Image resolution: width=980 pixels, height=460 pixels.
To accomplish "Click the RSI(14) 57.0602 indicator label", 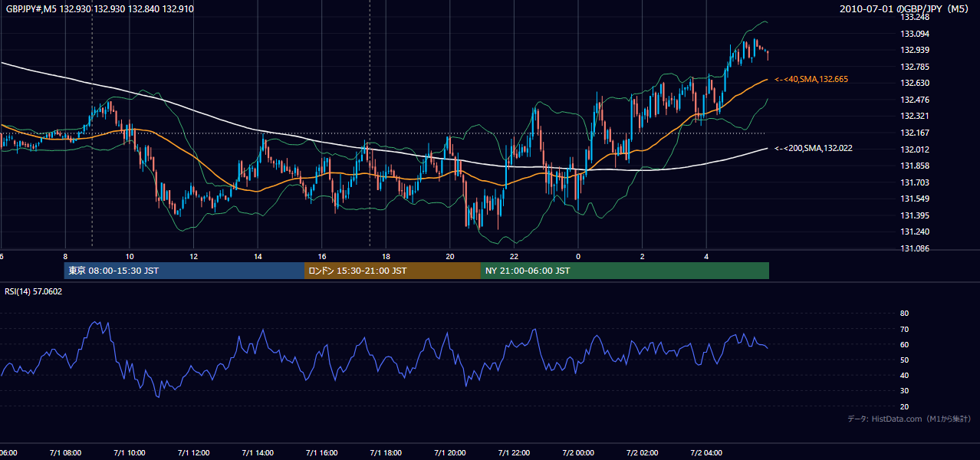I will click(34, 291).
